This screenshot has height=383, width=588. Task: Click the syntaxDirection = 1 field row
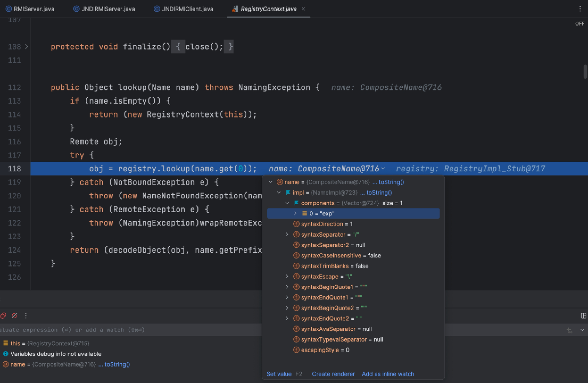(353, 224)
